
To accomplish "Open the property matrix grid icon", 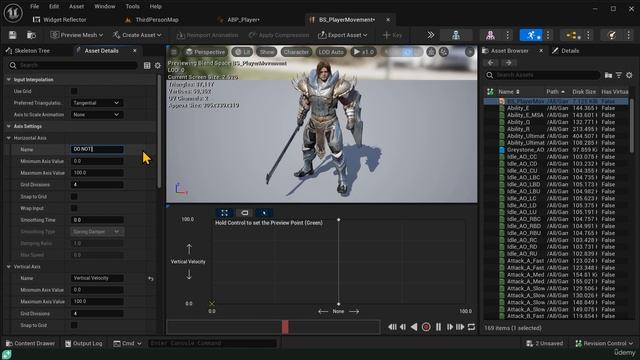I will pyautogui.click(x=147, y=65).
